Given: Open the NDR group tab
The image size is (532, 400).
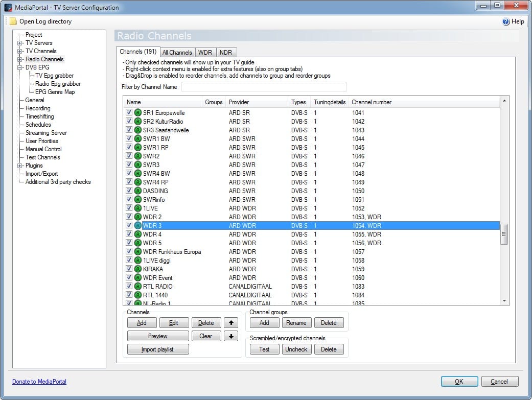Looking at the screenshot, I should 226,52.
